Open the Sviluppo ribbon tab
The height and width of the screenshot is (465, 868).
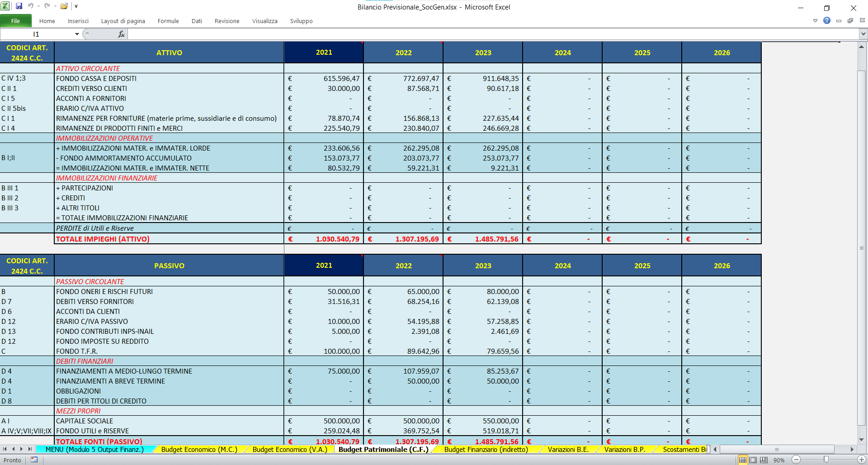click(301, 21)
